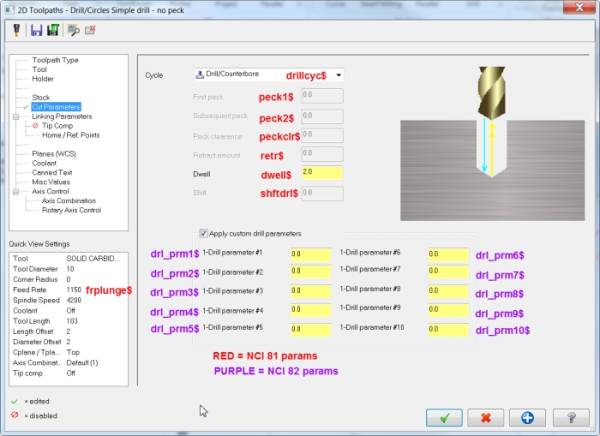Open the Tip Comp tree page
600x436 pixels.
(x=58, y=126)
